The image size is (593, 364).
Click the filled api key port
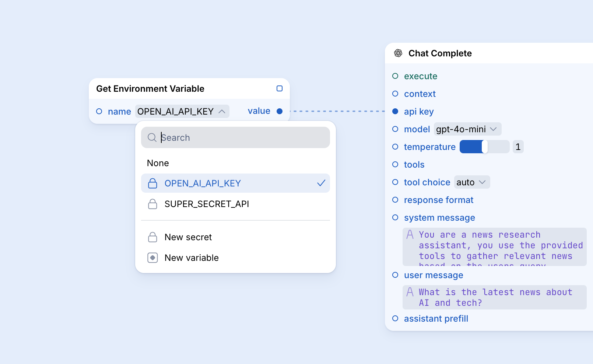[x=395, y=111]
